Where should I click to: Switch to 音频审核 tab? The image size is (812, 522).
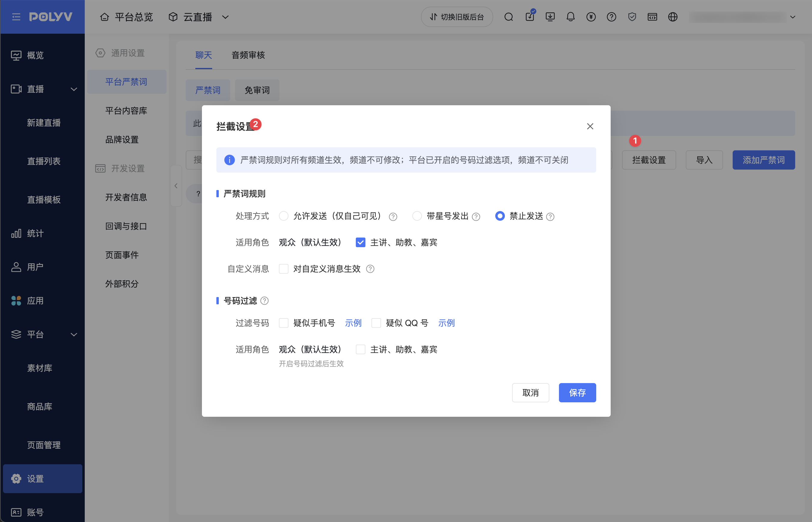(x=248, y=55)
